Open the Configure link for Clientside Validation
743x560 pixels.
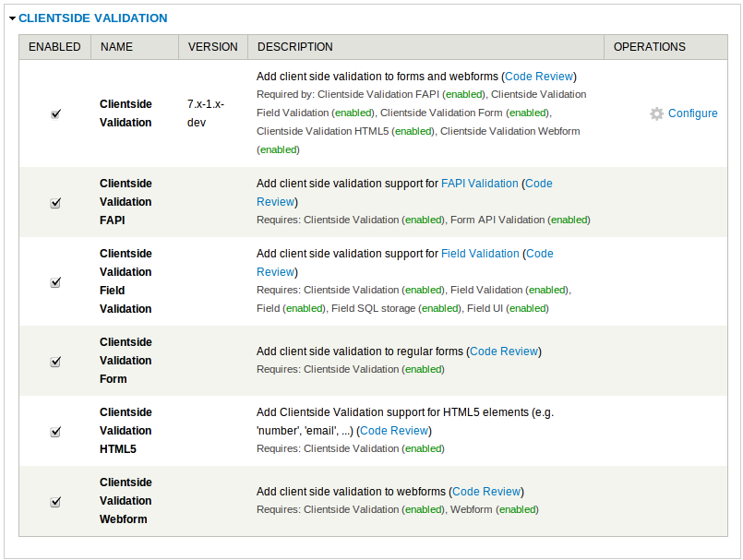click(692, 113)
